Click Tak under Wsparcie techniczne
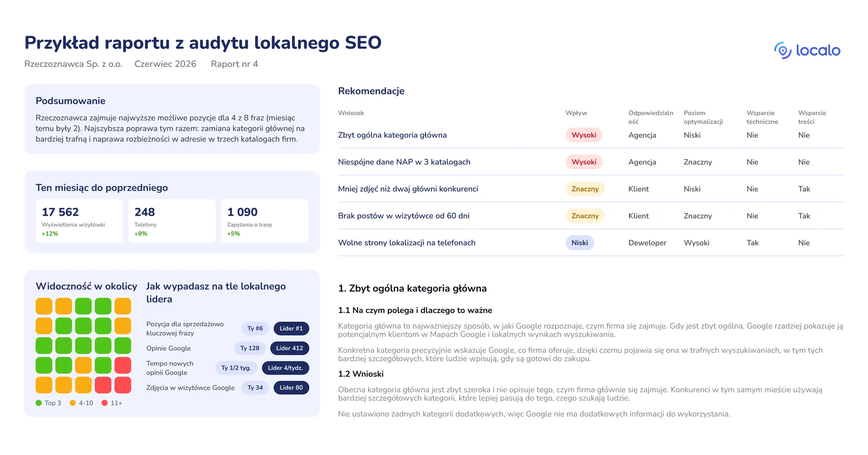 point(752,243)
